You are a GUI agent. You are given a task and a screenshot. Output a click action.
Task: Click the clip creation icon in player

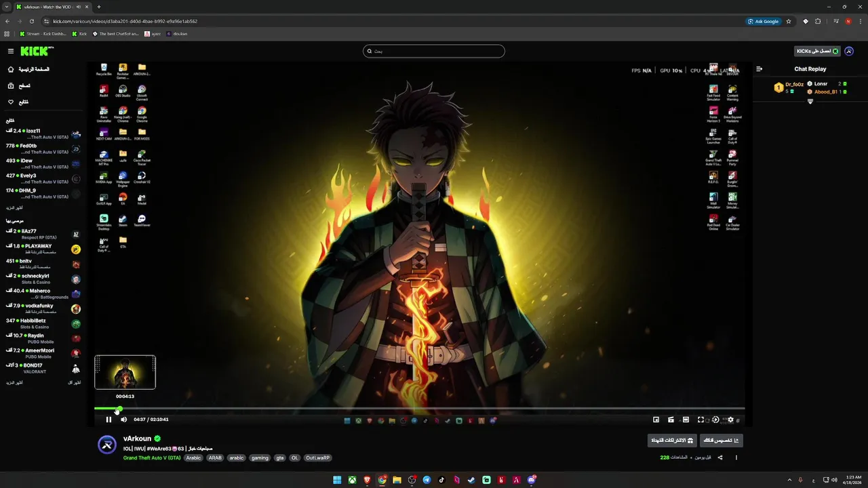(671, 420)
